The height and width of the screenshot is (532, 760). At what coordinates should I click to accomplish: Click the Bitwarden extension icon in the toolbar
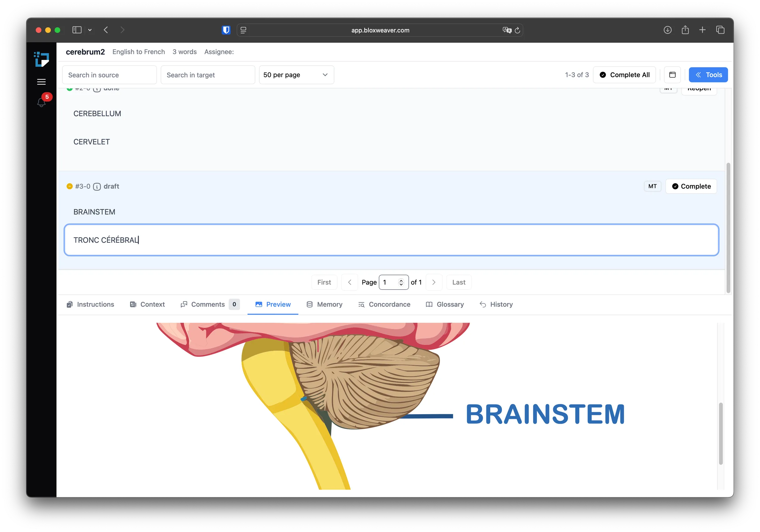tap(226, 30)
